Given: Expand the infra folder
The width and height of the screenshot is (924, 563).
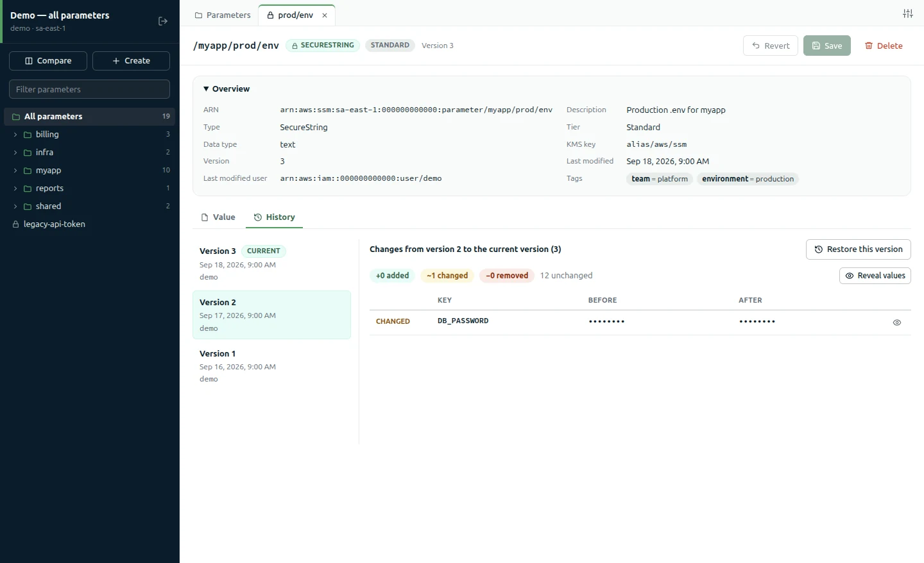Looking at the screenshot, I should pos(15,153).
